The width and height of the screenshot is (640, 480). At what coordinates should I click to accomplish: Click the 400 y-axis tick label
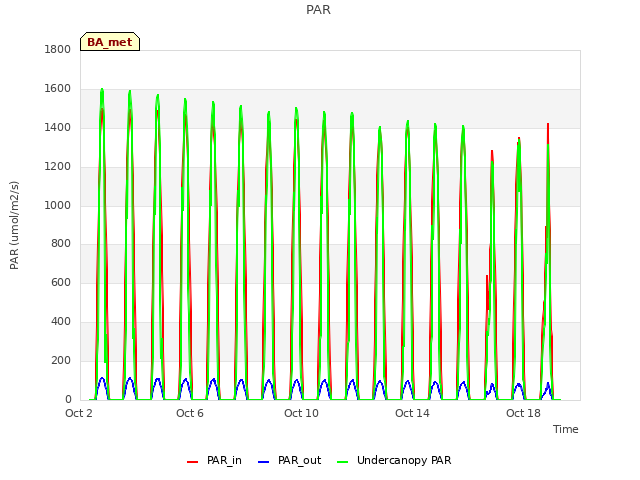[x=61, y=321]
